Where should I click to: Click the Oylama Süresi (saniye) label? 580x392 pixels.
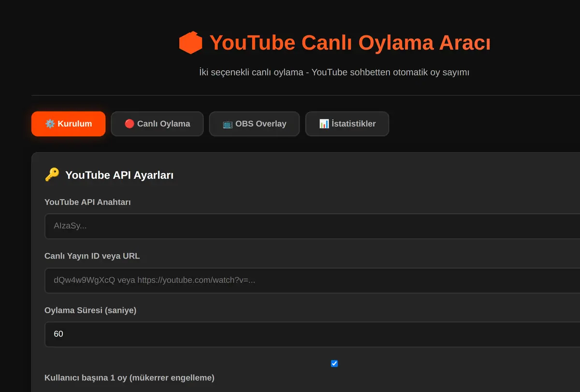(x=90, y=310)
